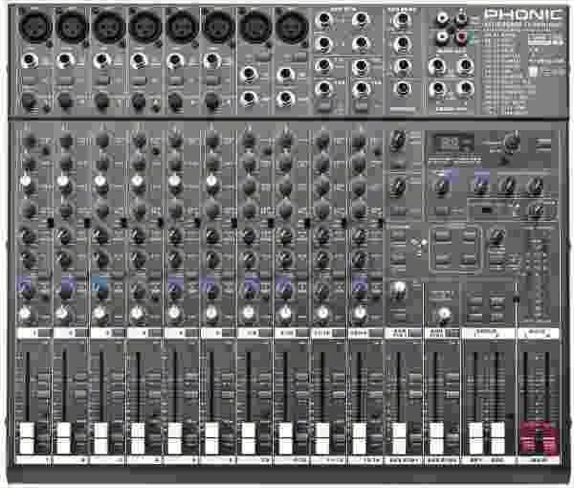574x488 pixels.
Task: Select channel 1 quarter-inch line input jack
Action: (x=29, y=60)
